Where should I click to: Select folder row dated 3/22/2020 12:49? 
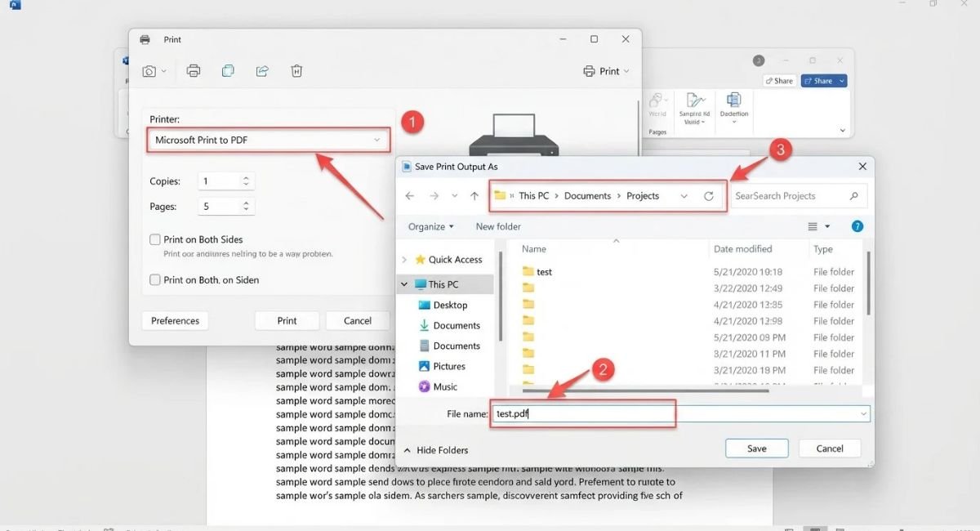(688, 288)
